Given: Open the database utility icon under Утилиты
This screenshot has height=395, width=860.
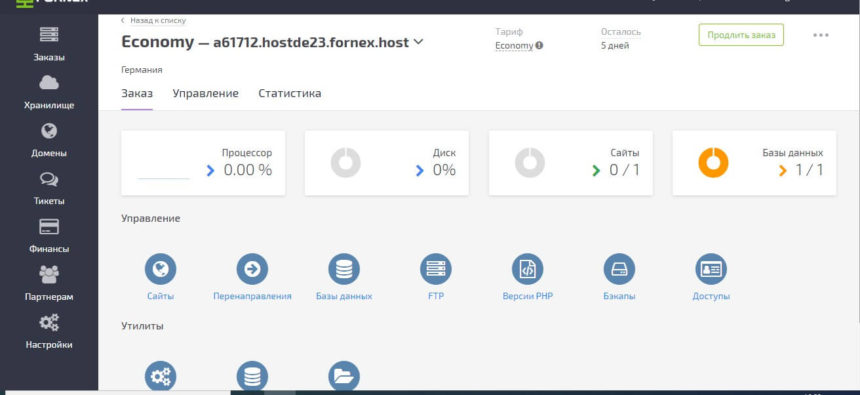Looking at the screenshot, I should coord(252,376).
